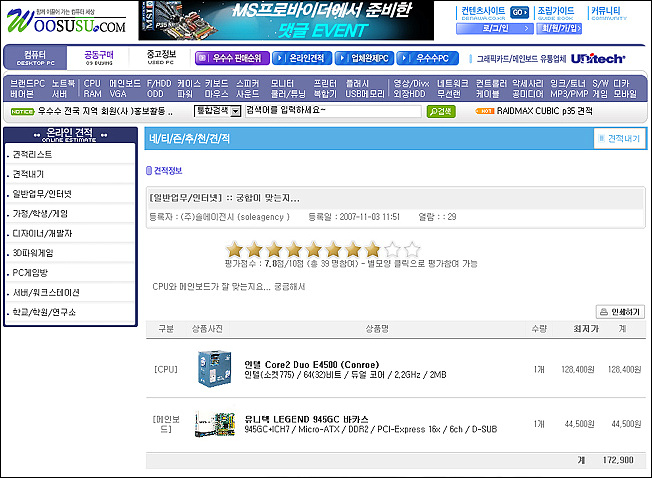Click the 우수수 판매순위 button
The image size is (652, 478).
coord(232,58)
